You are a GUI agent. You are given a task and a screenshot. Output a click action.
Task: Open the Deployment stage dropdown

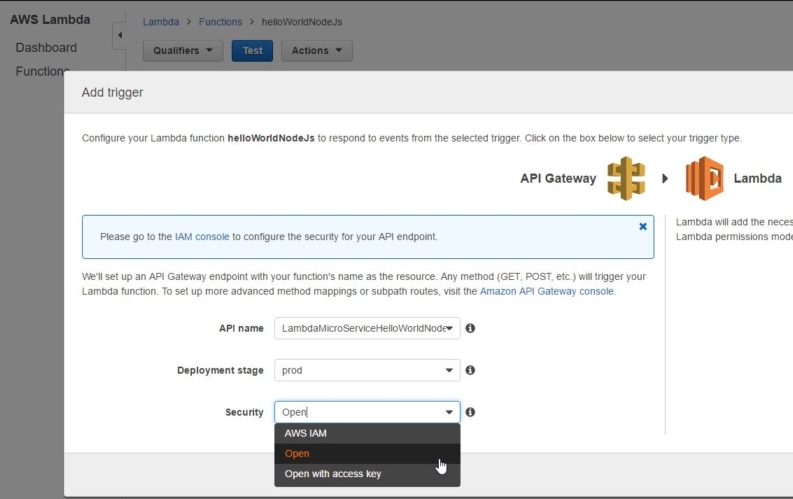(x=367, y=370)
